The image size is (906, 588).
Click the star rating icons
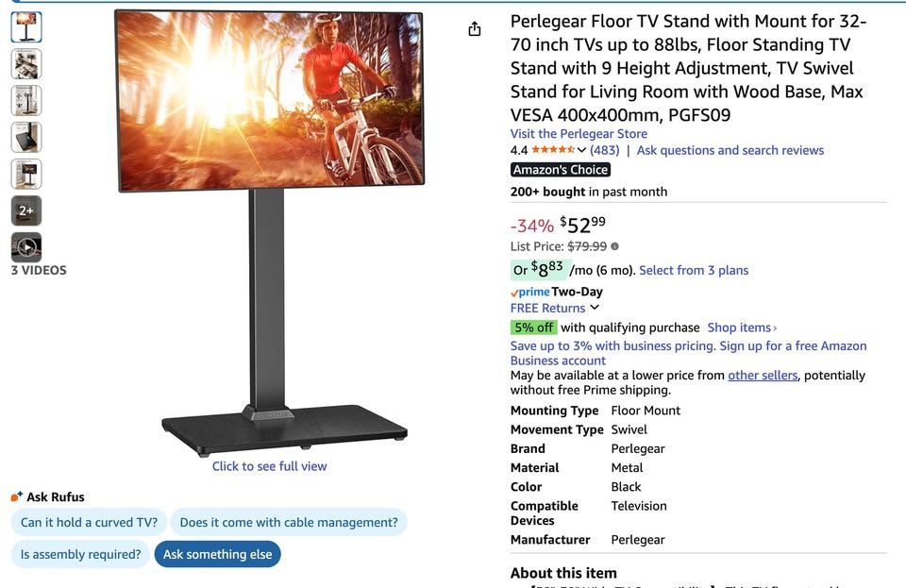(x=553, y=150)
